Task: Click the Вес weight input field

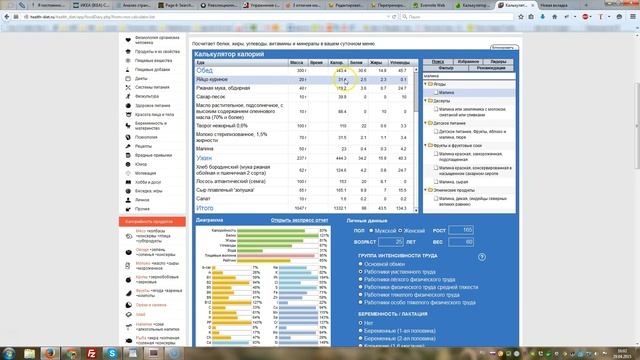Action: click(461, 242)
